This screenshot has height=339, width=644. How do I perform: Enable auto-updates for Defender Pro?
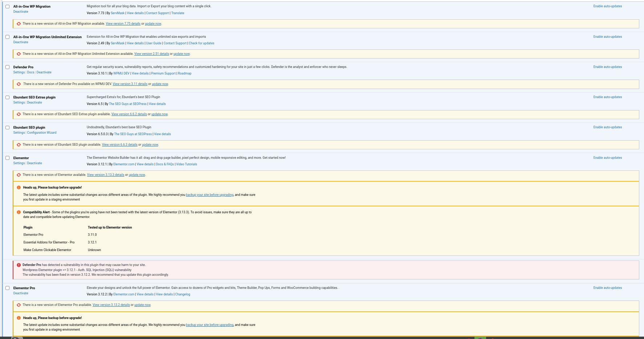click(x=607, y=67)
